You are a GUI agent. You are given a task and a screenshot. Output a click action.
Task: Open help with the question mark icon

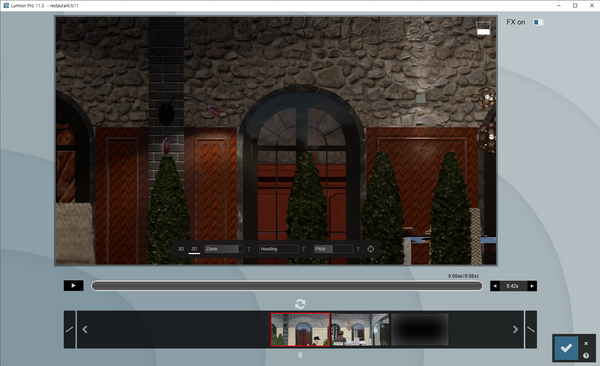(586, 356)
